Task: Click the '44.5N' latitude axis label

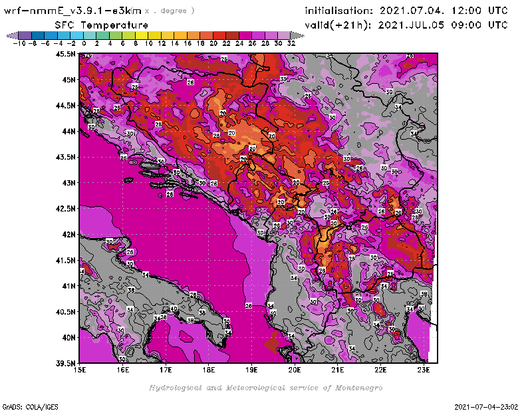Action: click(65, 106)
